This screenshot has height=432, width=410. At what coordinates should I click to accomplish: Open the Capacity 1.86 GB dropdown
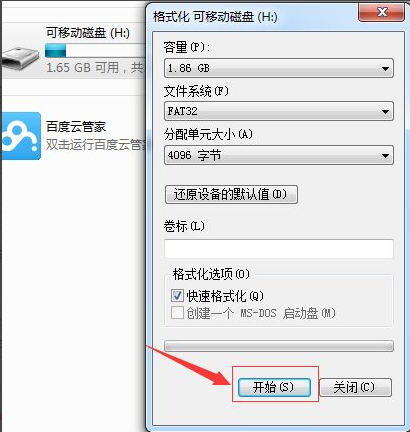pos(279,68)
